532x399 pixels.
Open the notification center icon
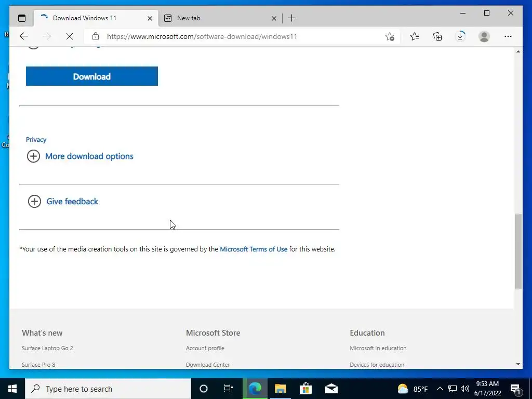515,389
